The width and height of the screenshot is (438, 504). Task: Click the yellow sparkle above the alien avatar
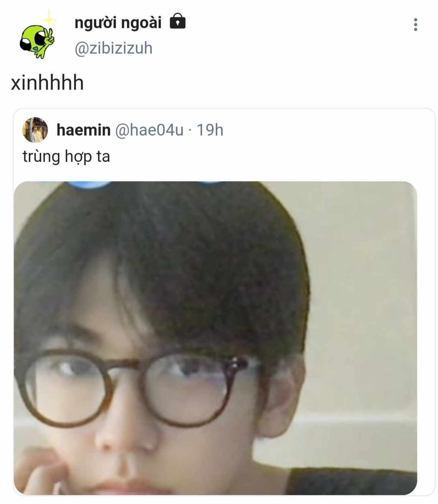pyautogui.click(x=49, y=18)
